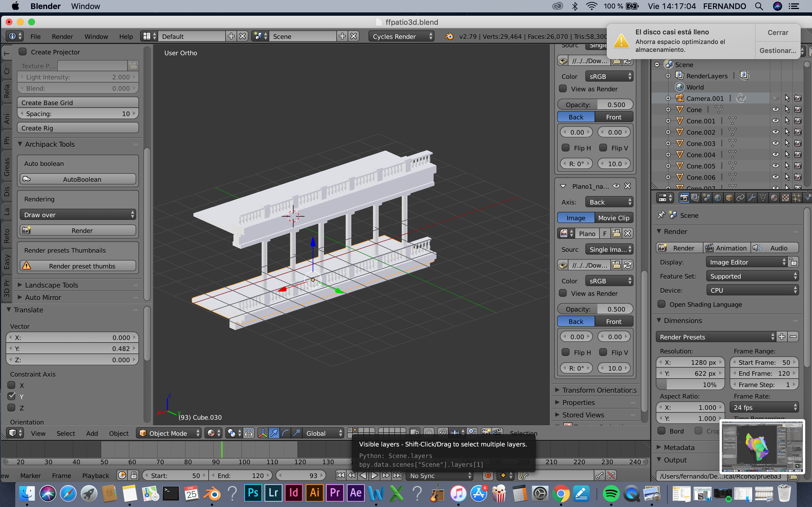This screenshot has width=812, height=507.
Task: Enable Flip H in the upper background image
Action: 566,148
